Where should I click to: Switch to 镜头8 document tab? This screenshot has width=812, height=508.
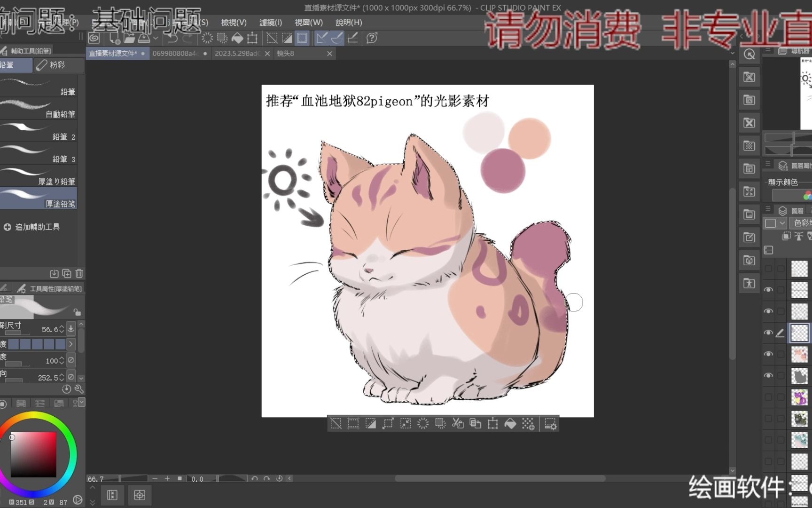[x=304, y=54]
